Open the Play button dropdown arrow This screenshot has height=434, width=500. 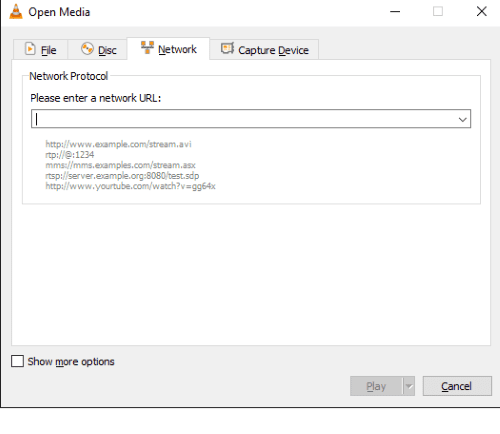409,386
